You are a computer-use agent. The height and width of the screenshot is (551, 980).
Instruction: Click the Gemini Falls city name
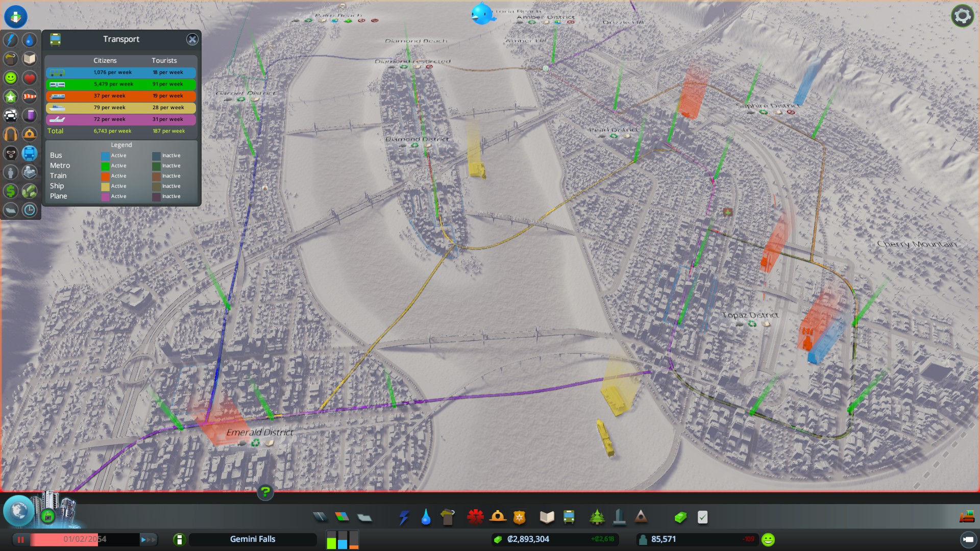pyautogui.click(x=253, y=539)
